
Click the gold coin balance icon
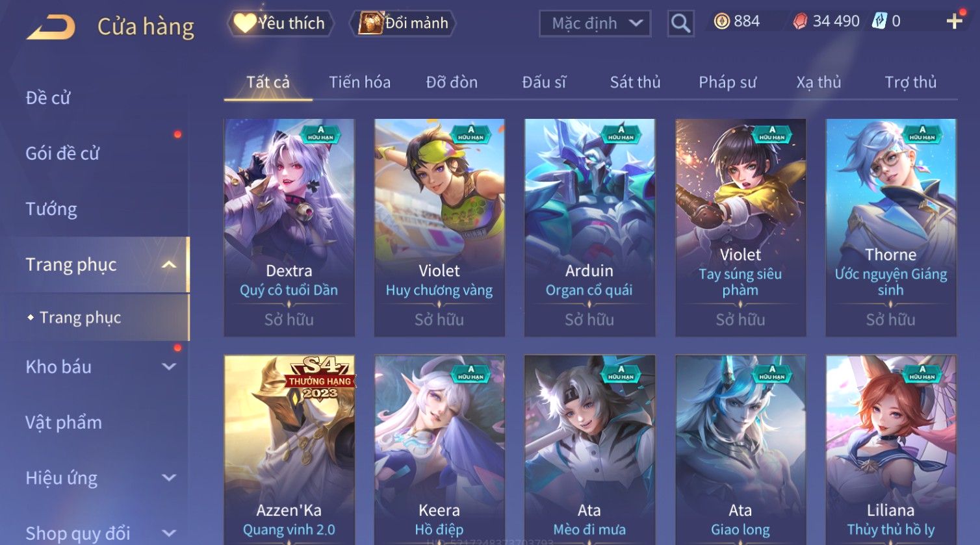click(x=721, y=21)
